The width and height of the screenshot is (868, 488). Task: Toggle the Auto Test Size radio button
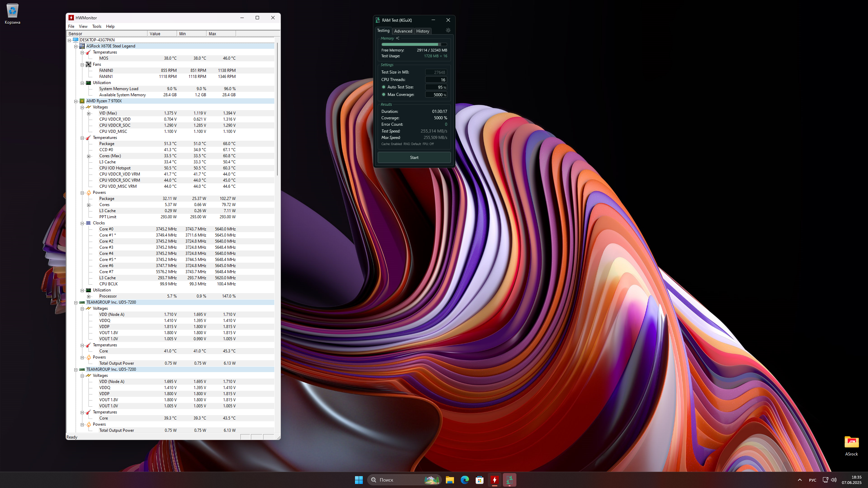point(383,87)
